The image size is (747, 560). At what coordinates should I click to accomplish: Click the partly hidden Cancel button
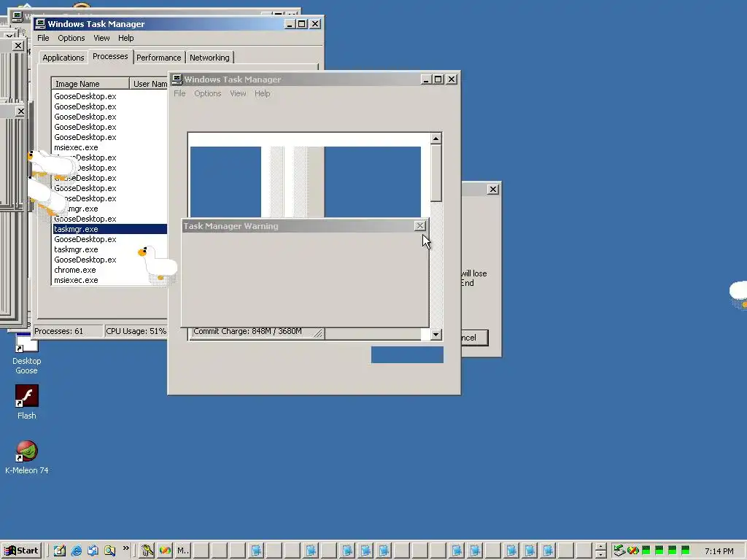pyautogui.click(x=474, y=338)
